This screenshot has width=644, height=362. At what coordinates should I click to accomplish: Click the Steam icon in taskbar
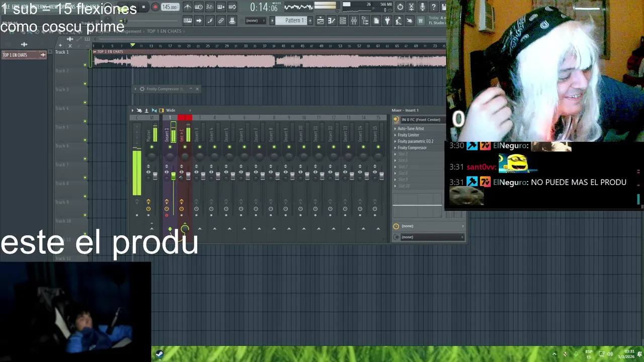click(x=159, y=354)
